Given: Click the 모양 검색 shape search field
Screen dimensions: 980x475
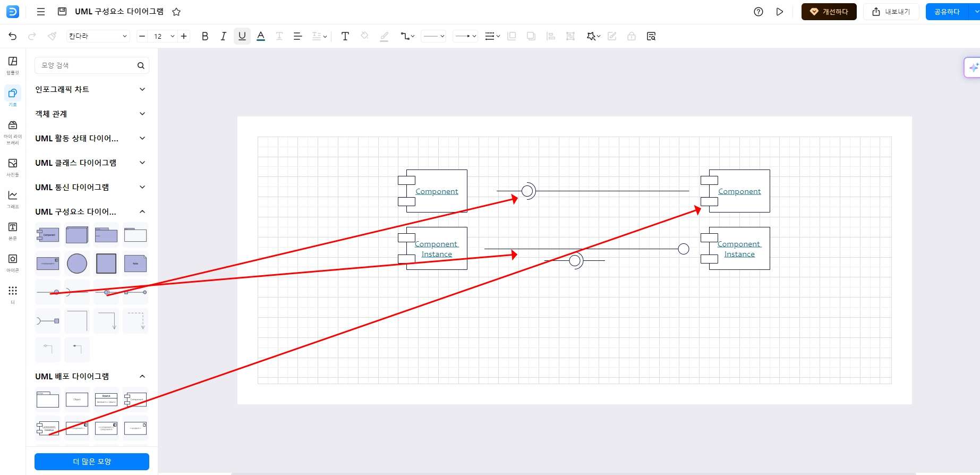Looking at the screenshot, I should pos(92,65).
